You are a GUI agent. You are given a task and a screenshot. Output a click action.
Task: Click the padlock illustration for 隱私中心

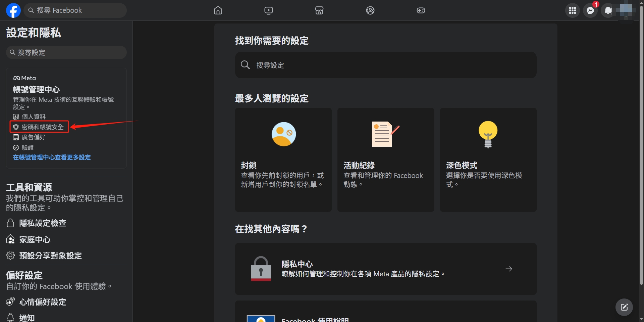261,269
